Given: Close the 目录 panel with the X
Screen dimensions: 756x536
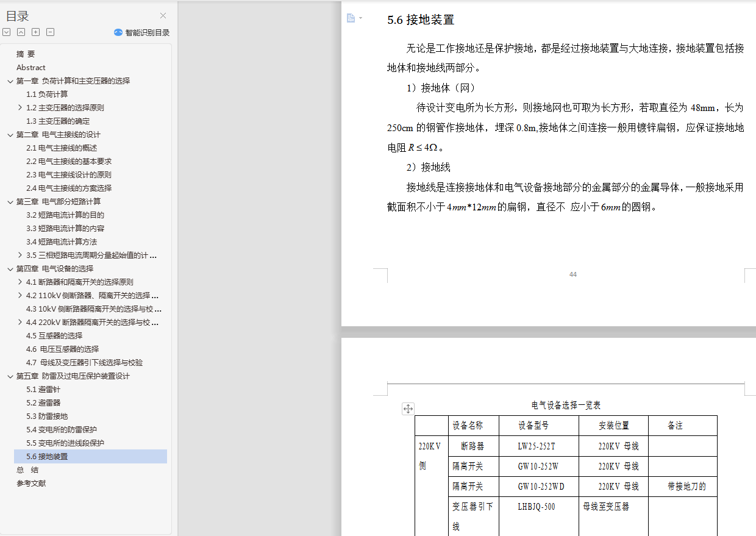Looking at the screenshot, I should (163, 16).
